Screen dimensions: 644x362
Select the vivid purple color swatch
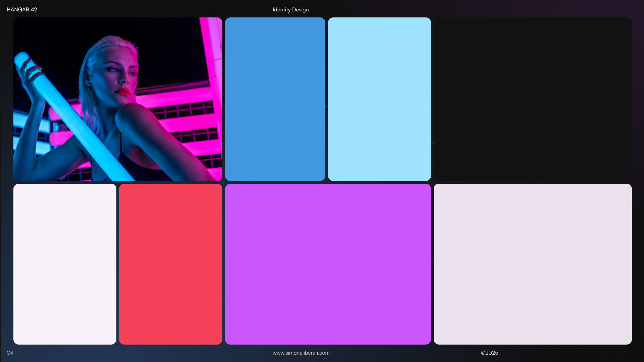click(328, 264)
